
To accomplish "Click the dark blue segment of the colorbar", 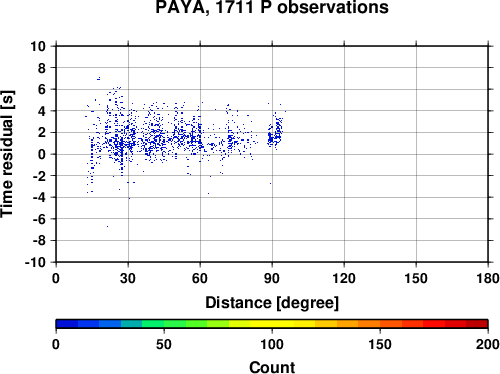I will point(67,324).
